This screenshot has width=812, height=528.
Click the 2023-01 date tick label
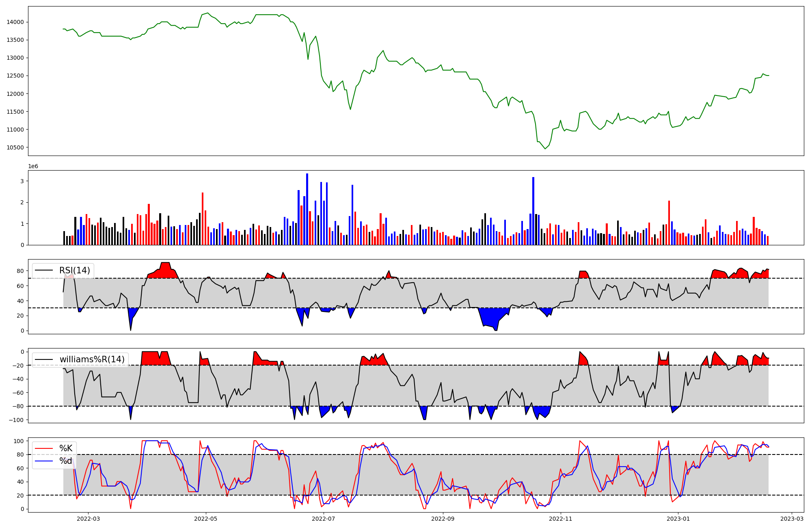(x=678, y=518)
